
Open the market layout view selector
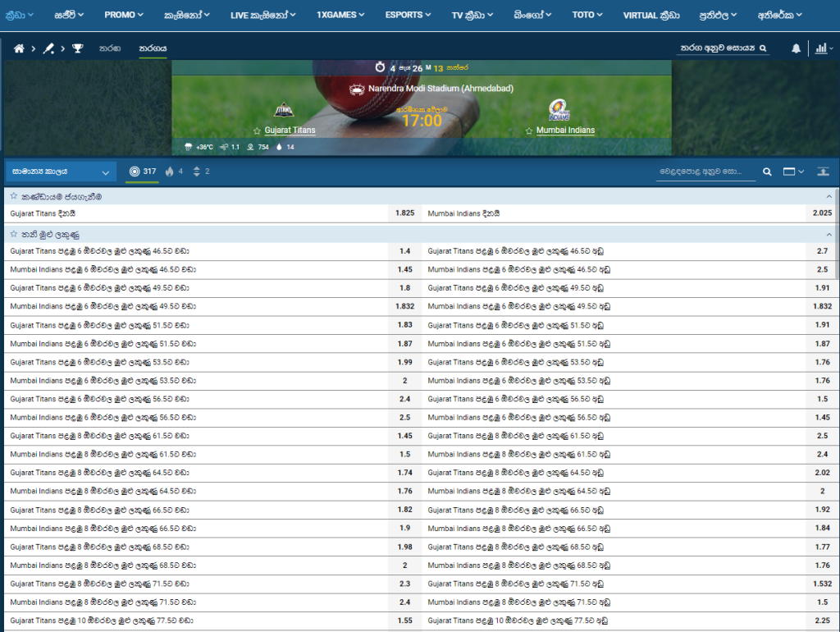(793, 172)
